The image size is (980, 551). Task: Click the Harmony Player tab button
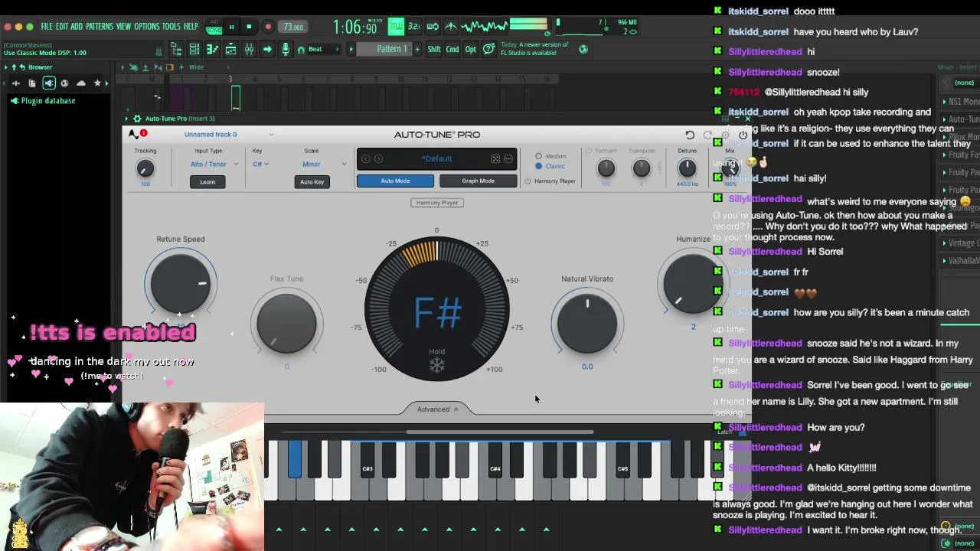437,203
